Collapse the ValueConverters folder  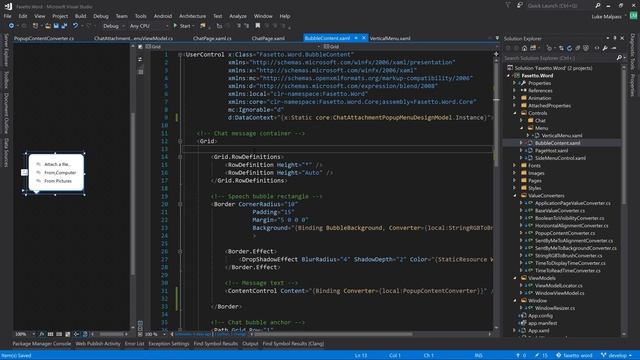point(515,196)
